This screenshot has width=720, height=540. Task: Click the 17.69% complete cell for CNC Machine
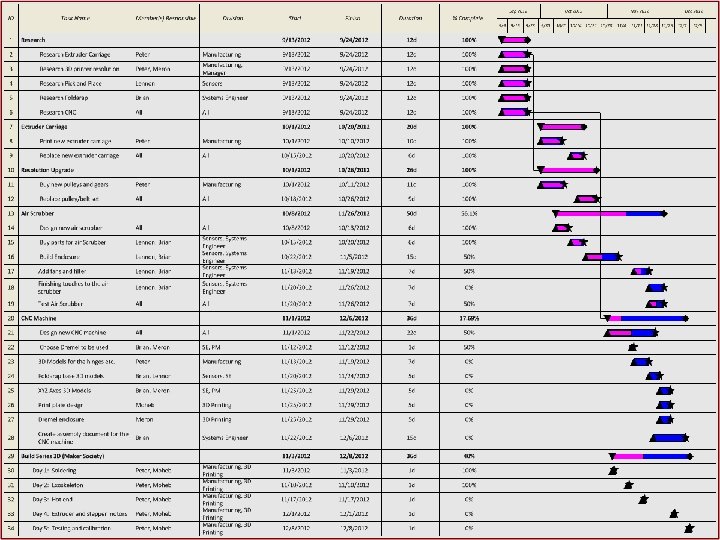(468, 318)
